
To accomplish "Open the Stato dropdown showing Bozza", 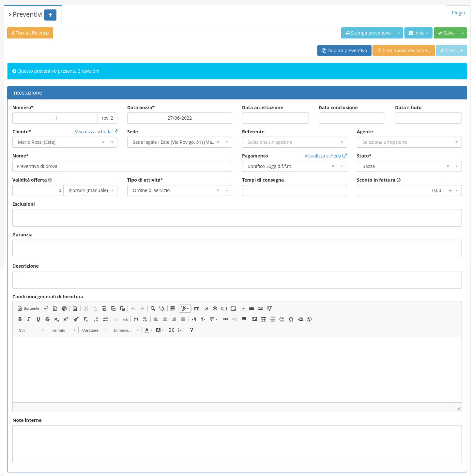I will [x=409, y=166].
